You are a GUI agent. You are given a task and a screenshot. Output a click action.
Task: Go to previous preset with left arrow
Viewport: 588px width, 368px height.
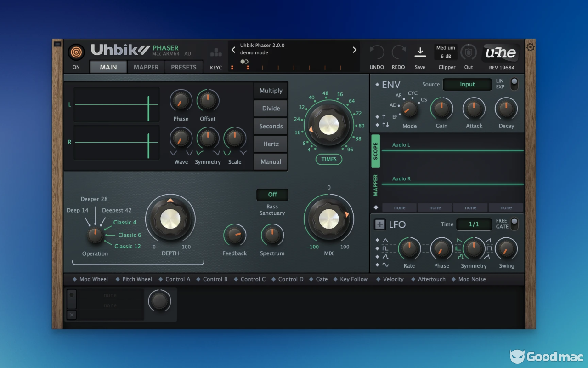(x=233, y=50)
